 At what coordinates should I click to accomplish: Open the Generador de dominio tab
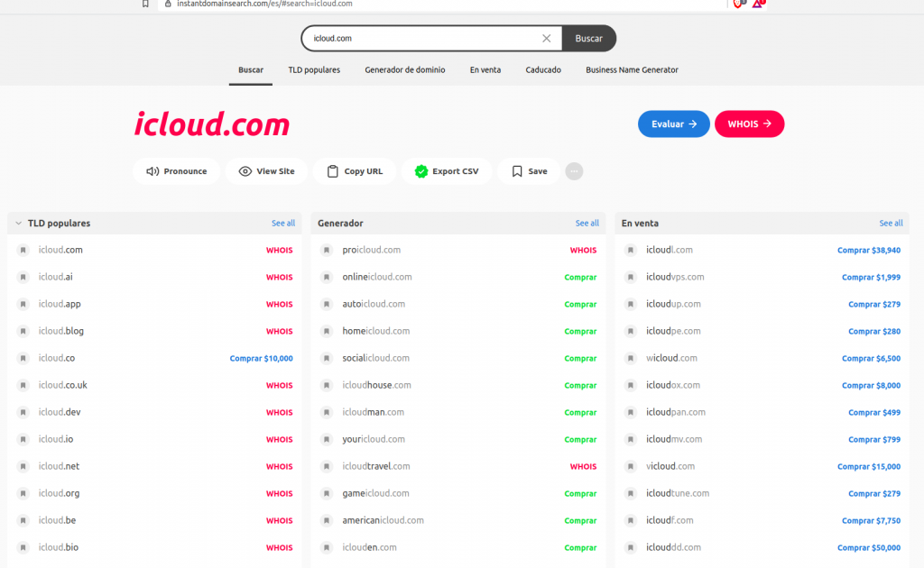click(x=405, y=70)
